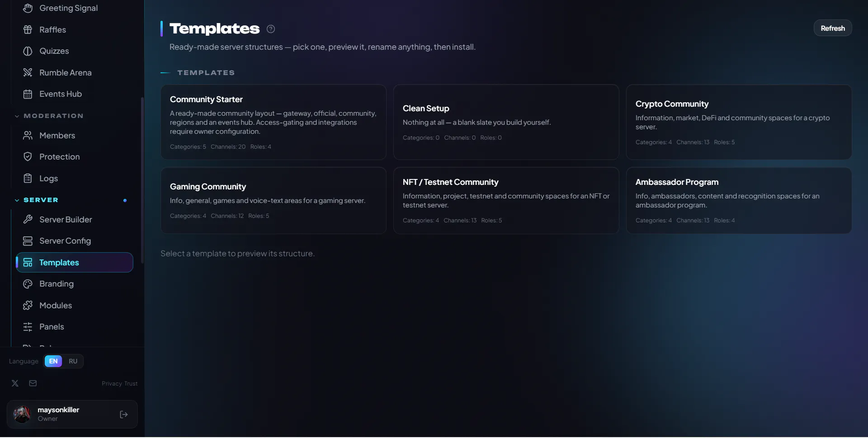The height and width of the screenshot is (438, 868).
Task: Open the Privacy link
Action: tap(112, 384)
